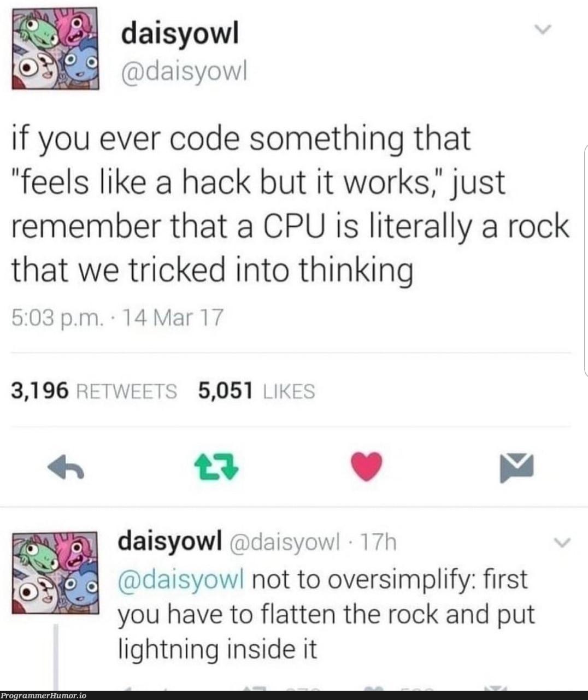Image resolution: width=588 pixels, height=700 pixels.
Task: Open the daisyowl avatar on reply tweet
Action: pyautogui.click(x=55, y=572)
